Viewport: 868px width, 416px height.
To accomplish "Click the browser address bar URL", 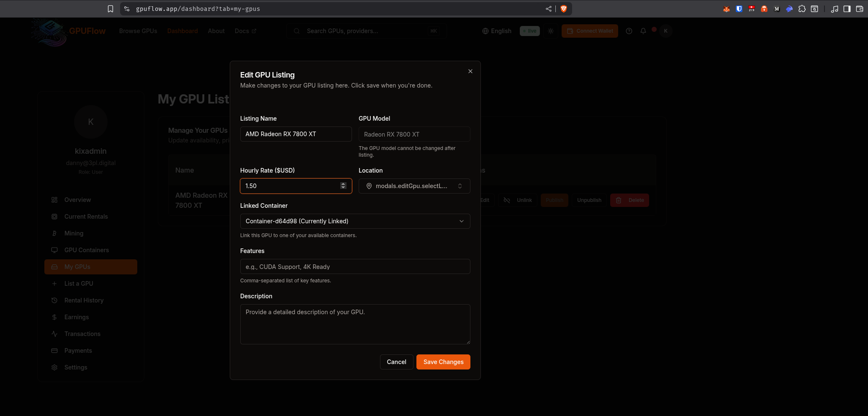I will point(198,9).
